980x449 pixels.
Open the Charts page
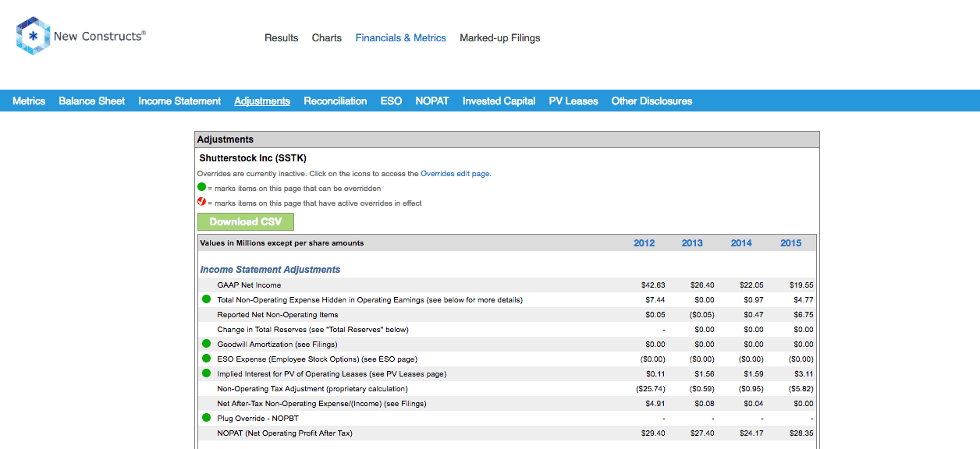tap(327, 37)
